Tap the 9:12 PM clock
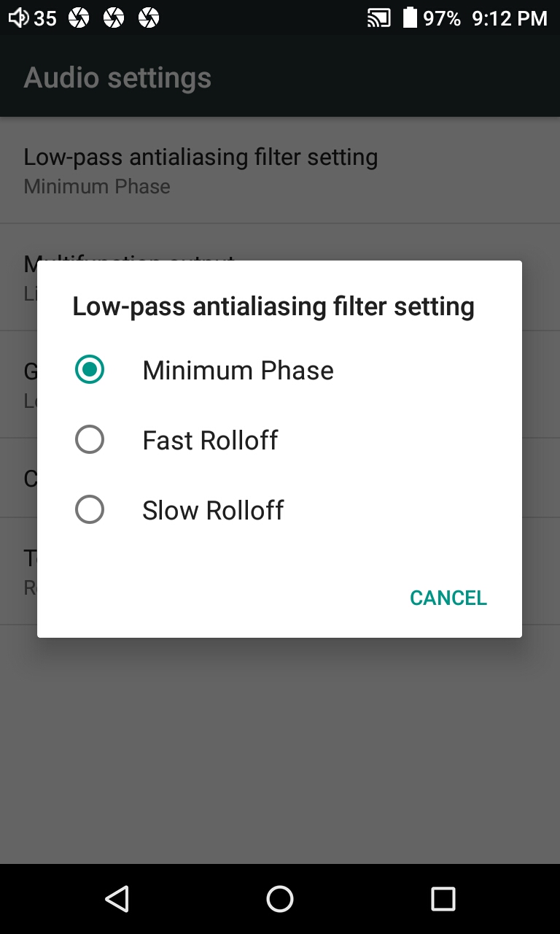Screen dimensions: 560x934 509,18
